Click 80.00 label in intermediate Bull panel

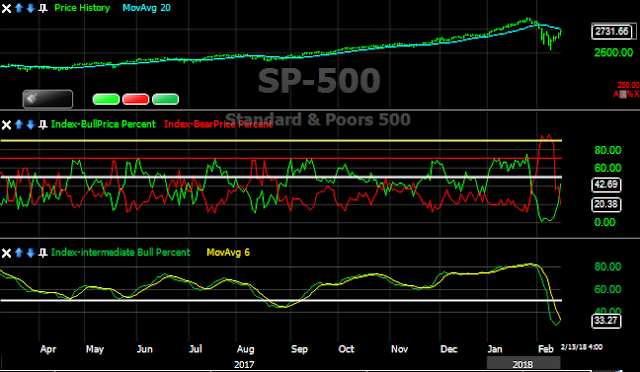608,267
